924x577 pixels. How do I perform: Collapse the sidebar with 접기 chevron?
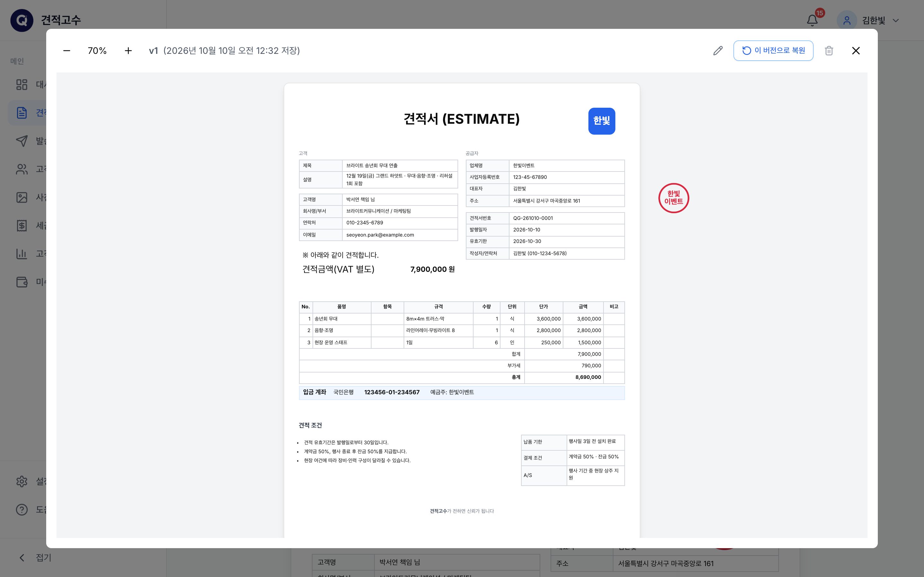pos(22,557)
